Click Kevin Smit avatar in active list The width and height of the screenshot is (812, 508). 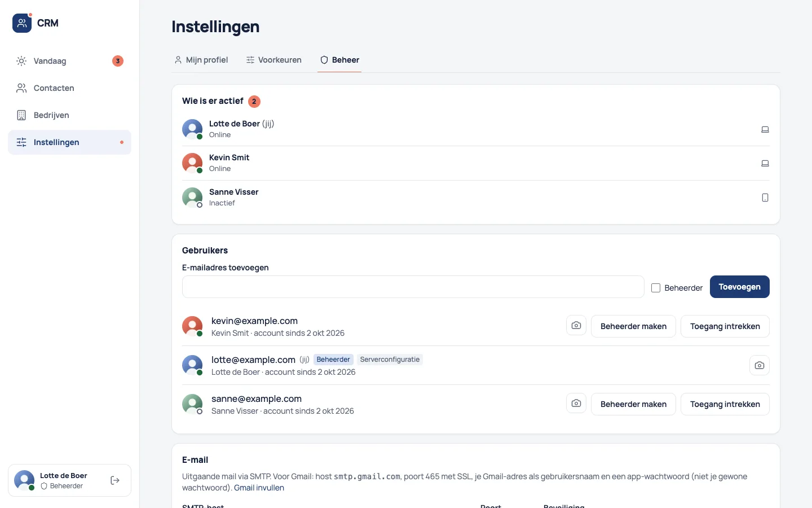coord(192,163)
